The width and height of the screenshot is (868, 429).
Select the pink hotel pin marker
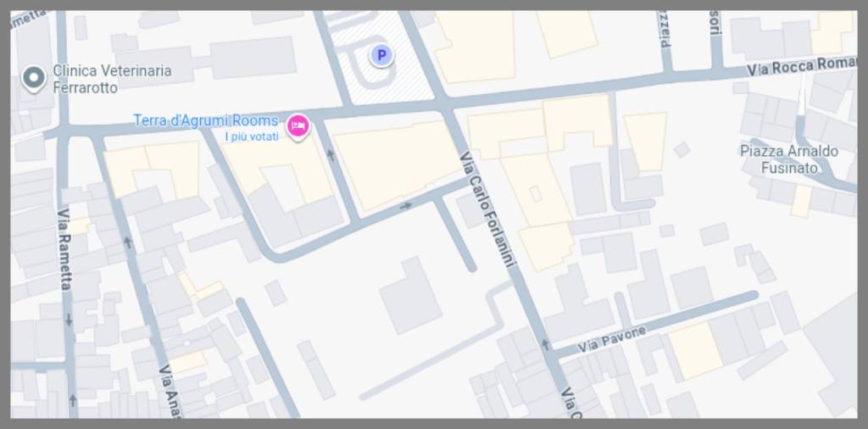point(298,127)
